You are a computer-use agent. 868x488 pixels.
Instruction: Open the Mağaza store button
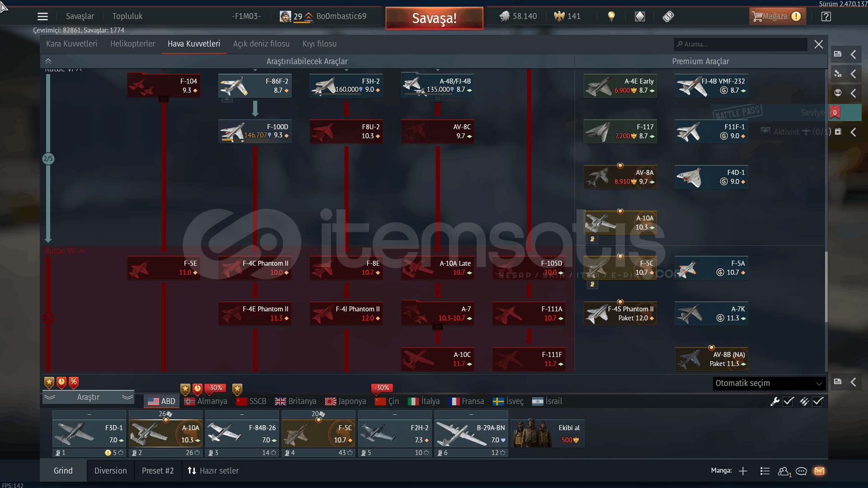coord(777,17)
